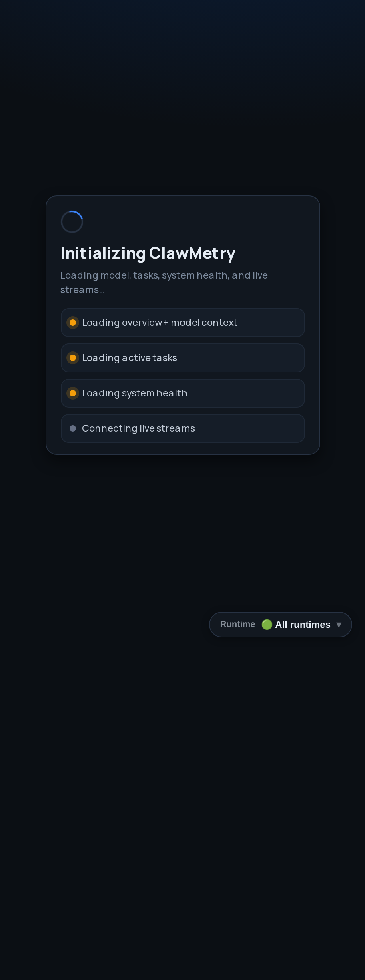Screen dimensions: 365x980
Task: Select the Connecting live streams text
Action: [x=138, y=428]
